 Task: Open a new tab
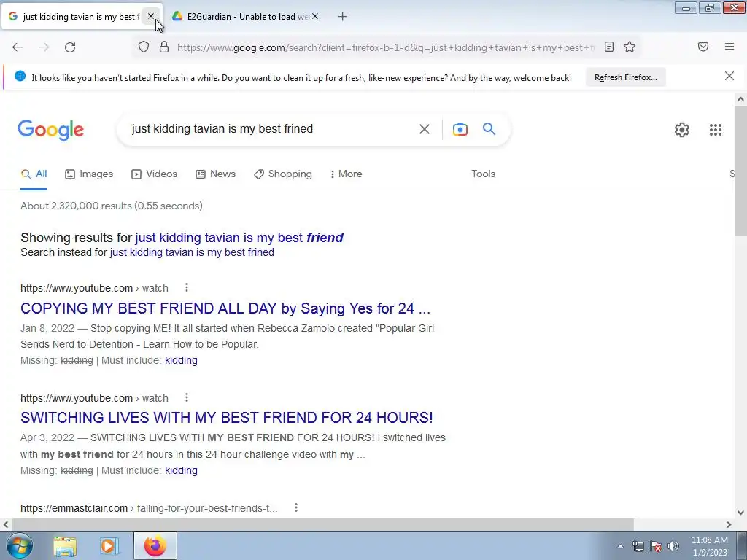coord(342,17)
